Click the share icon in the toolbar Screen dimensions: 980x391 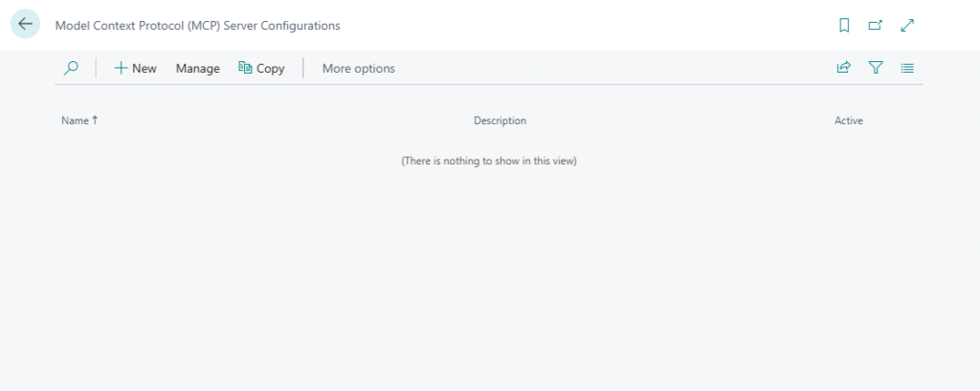(843, 68)
